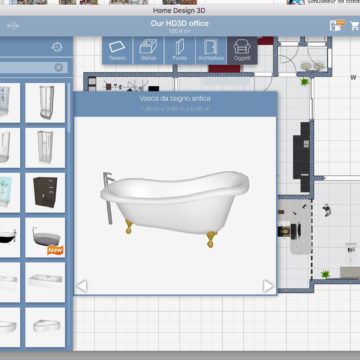Select the glass shower cabin thumbnail in the top row
The height and width of the screenshot is (360, 360).
point(45,103)
